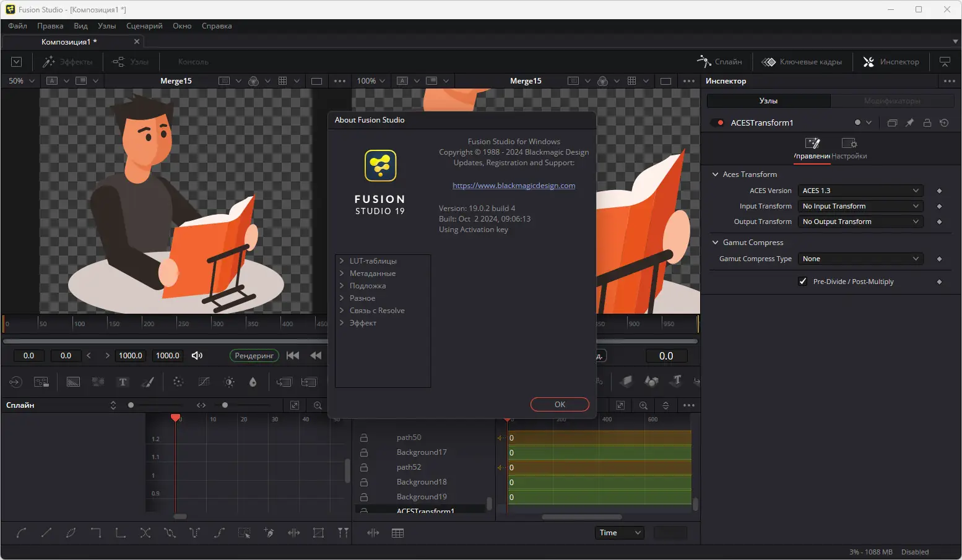The image size is (962, 560).
Task: Lock the ACESTransform1 controls icon
Action: 927,123
